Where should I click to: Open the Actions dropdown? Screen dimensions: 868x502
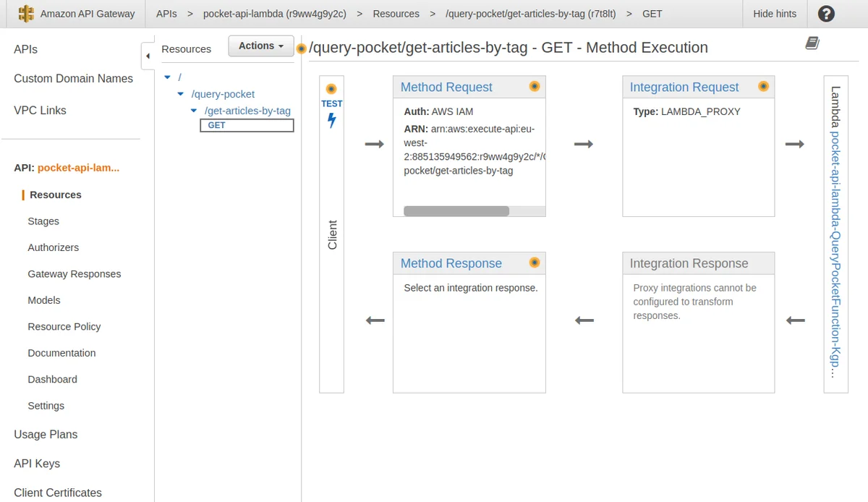click(x=261, y=46)
